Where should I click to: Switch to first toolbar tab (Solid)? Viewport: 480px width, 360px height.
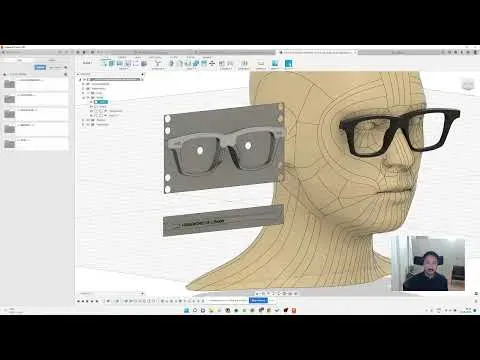tap(106, 58)
